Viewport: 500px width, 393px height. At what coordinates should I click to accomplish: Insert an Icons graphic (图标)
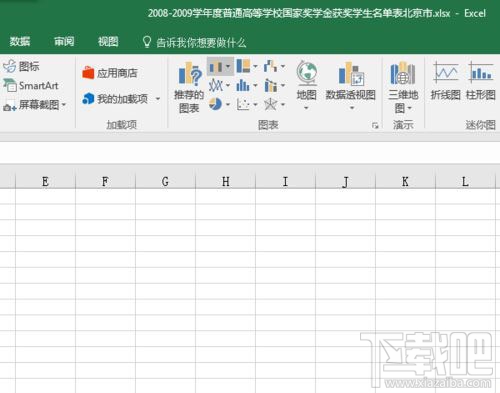click(x=21, y=66)
